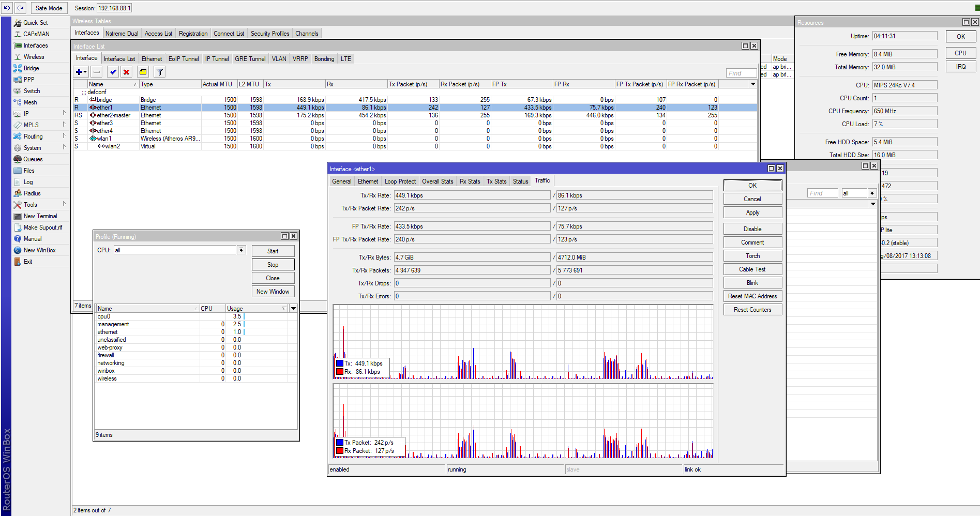Click Exit in the sidebar

pos(28,262)
